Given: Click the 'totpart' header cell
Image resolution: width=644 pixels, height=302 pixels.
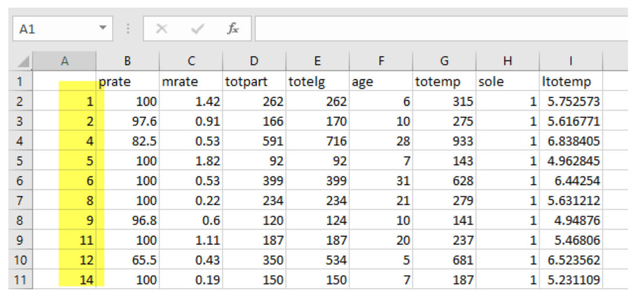Looking at the screenshot, I should (x=254, y=81).
